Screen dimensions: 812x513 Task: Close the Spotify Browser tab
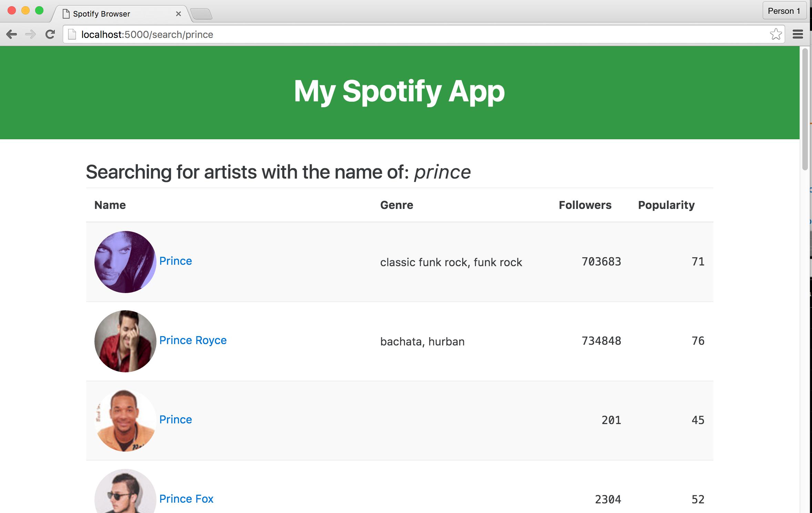pos(178,14)
